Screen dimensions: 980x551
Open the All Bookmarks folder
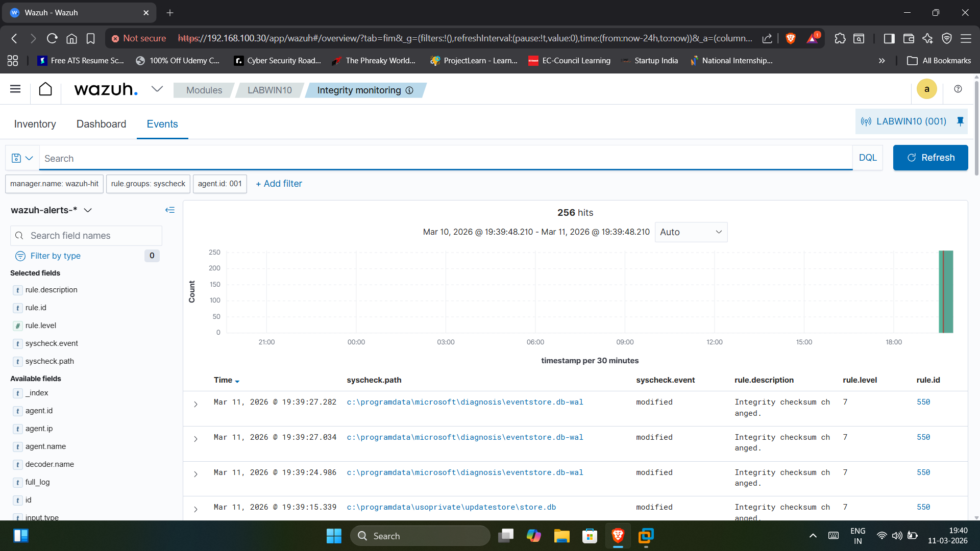tap(939, 61)
